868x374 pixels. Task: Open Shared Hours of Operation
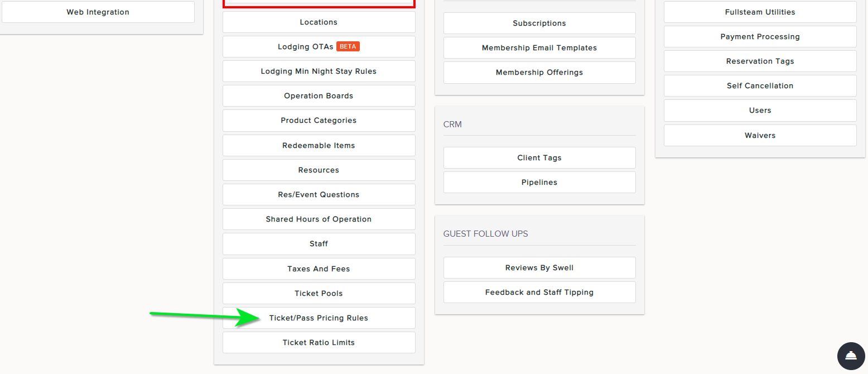(319, 219)
